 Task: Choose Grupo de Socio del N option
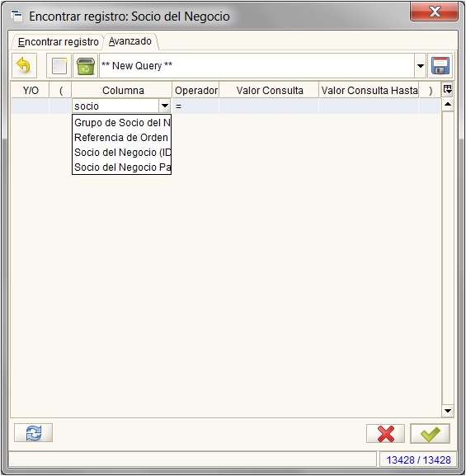tap(122, 123)
